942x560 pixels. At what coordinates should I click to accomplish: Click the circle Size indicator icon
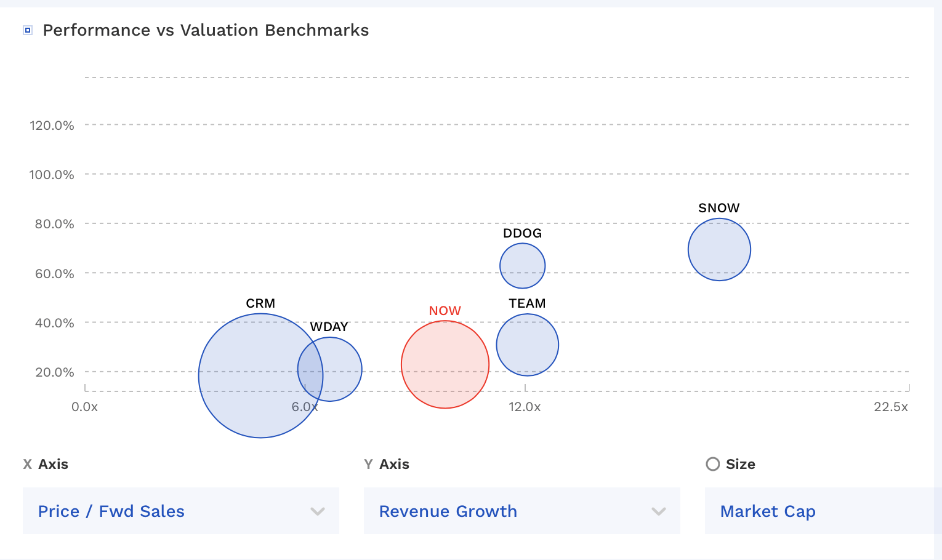coord(713,464)
